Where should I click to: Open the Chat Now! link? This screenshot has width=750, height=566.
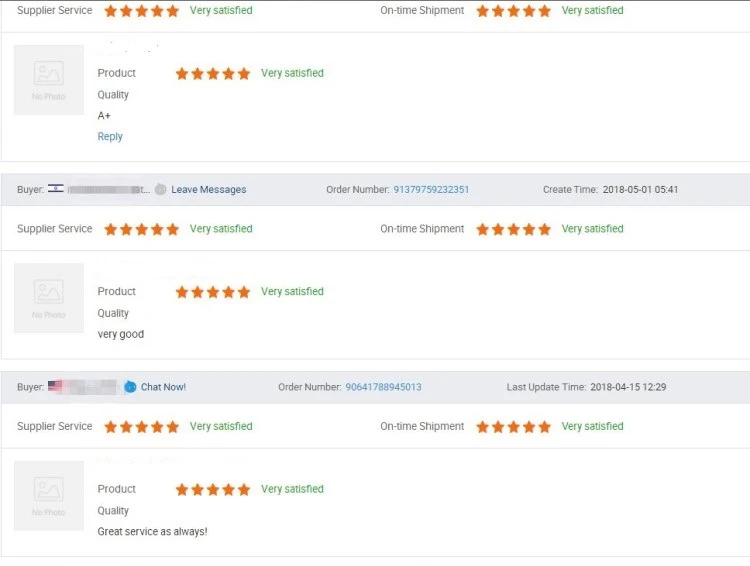[163, 387]
